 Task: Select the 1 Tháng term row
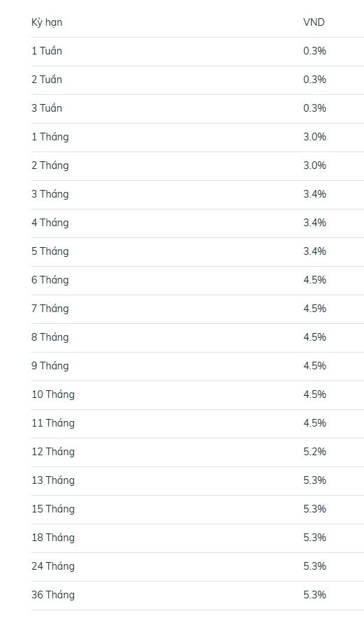(x=197, y=138)
